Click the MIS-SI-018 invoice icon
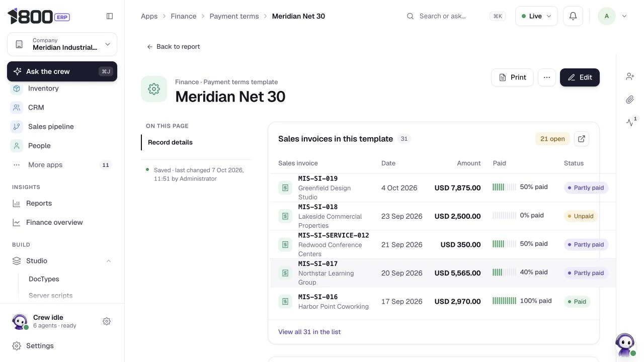644x362 pixels. pos(285,216)
